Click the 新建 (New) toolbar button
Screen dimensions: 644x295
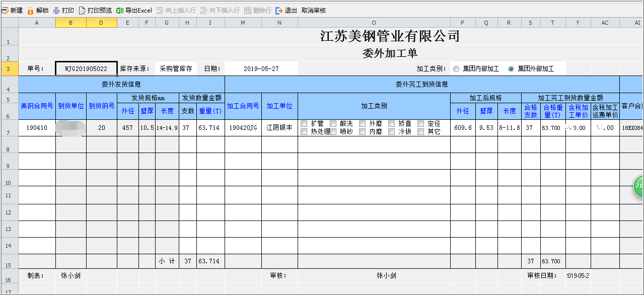(x=12, y=10)
